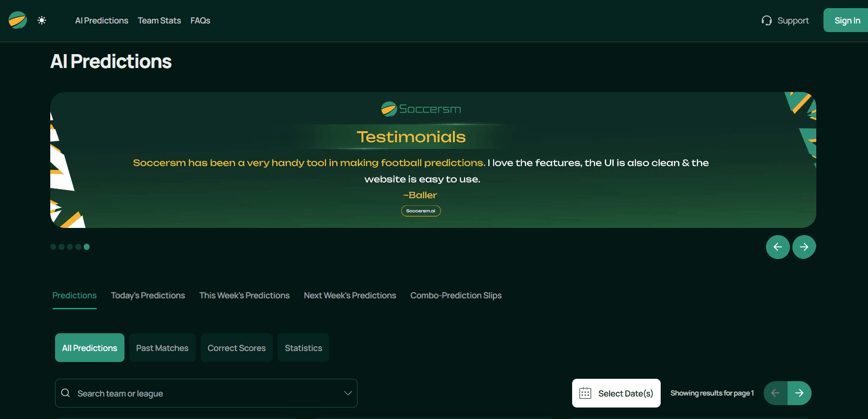This screenshot has height=419, width=868.
Task: Go to previous results page arrow
Action: [x=776, y=393]
